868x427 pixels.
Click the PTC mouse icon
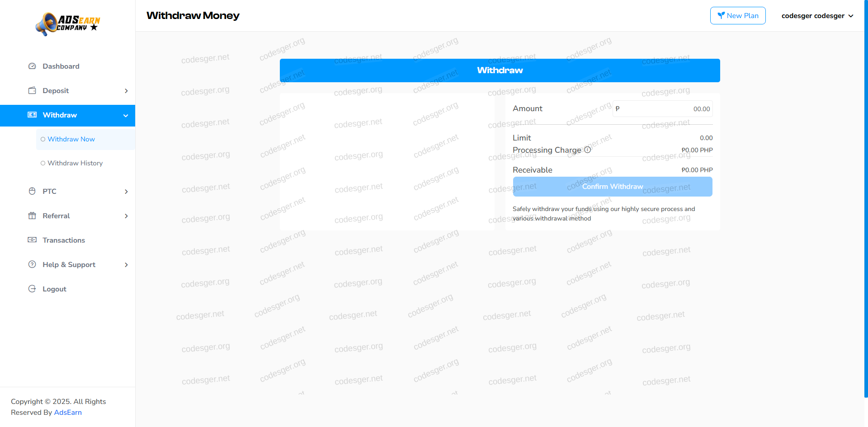point(32,192)
